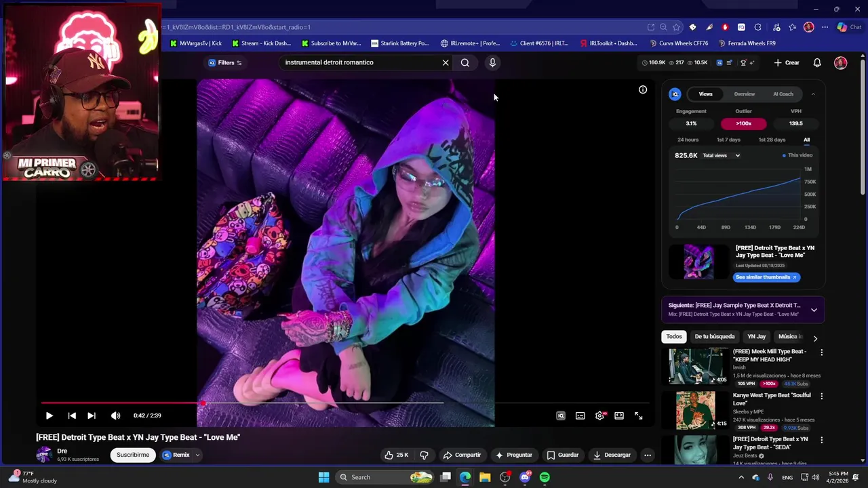This screenshot has height=488, width=868.
Task: Open the Filters button
Action: tap(225, 62)
